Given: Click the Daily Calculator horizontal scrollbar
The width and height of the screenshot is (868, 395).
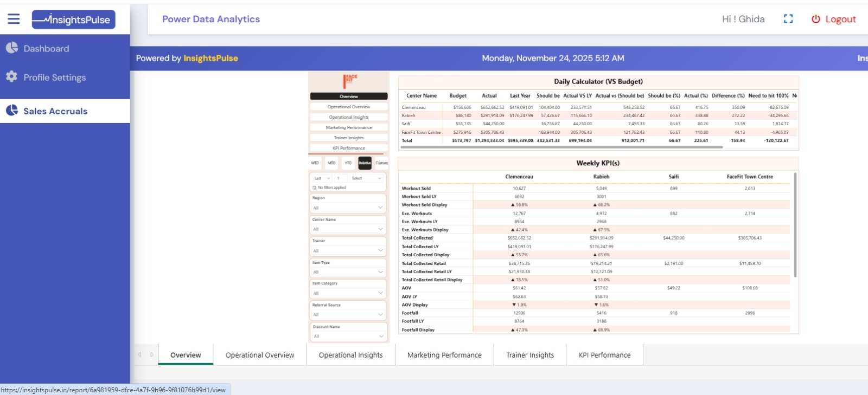Looking at the screenshot, I should (x=561, y=147).
